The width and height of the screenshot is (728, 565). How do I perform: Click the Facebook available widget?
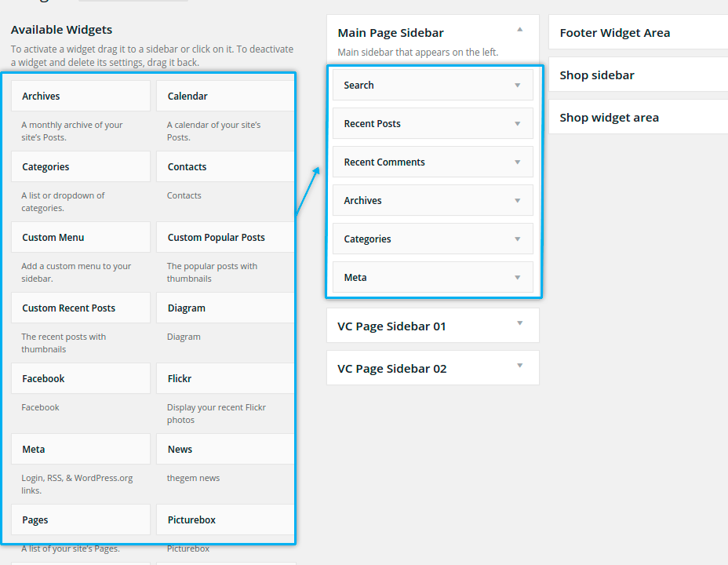click(x=81, y=379)
